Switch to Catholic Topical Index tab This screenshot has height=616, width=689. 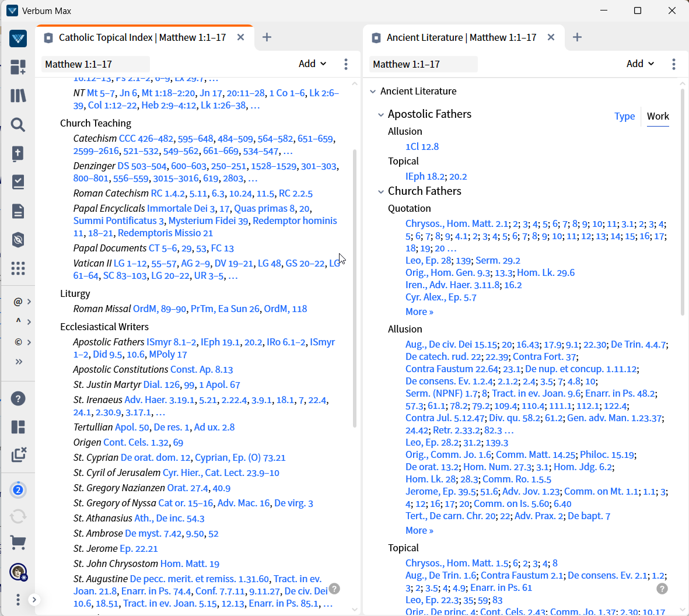click(142, 38)
